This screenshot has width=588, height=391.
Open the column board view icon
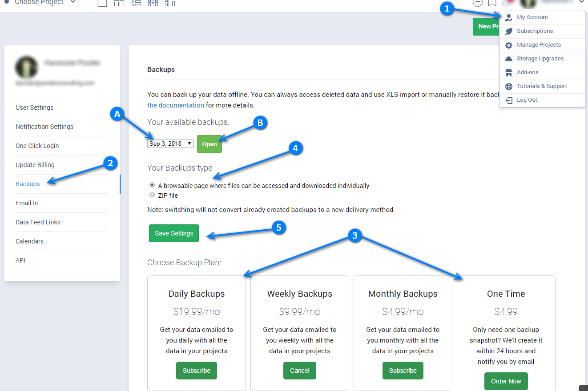click(x=169, y=3)
